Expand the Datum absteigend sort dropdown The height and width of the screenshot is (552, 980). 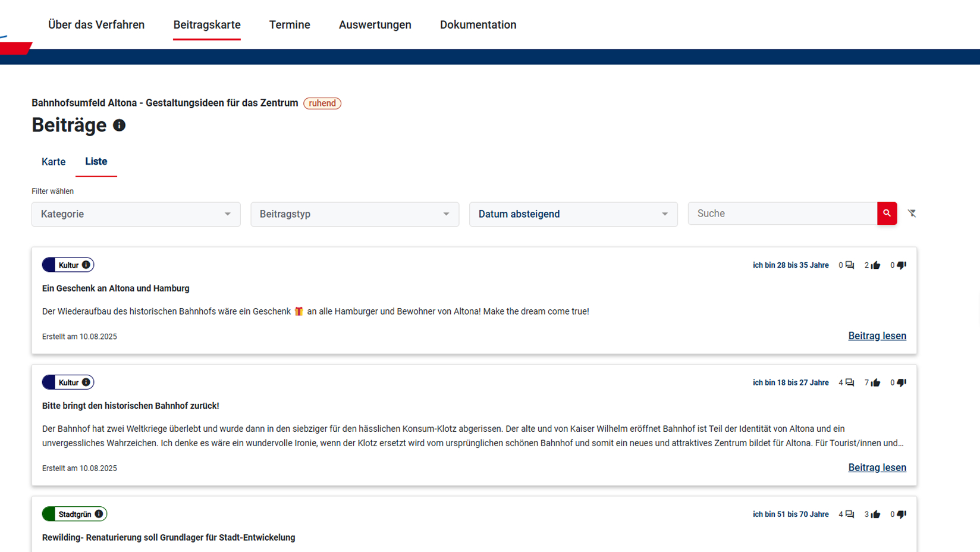point(573,214)
